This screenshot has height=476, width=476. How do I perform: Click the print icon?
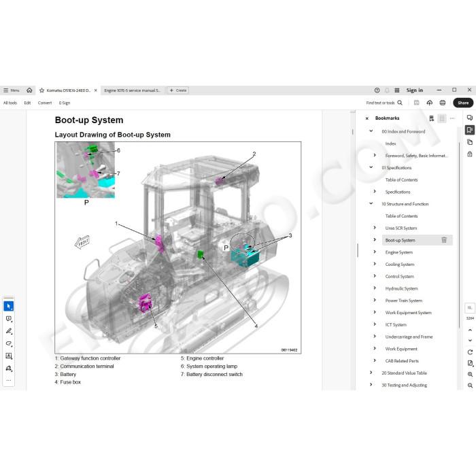(443, 103)
